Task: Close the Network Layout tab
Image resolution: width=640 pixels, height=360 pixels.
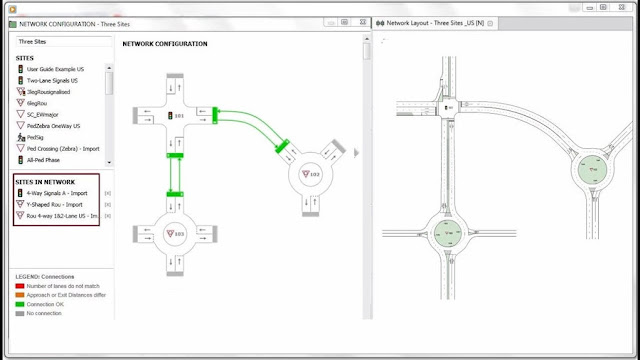Action: 490,24
